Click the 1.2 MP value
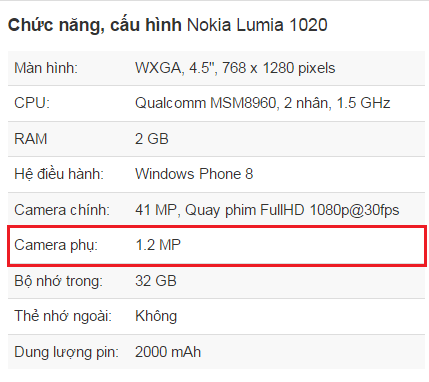Image resolution: width=429 pixels, height=382 pixels. point(158,245)
